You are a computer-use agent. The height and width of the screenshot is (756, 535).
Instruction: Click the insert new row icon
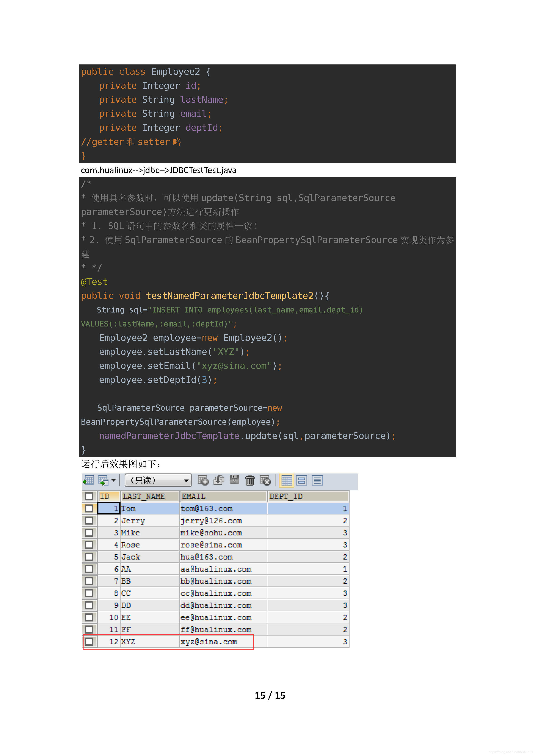[x=203, y=480]
